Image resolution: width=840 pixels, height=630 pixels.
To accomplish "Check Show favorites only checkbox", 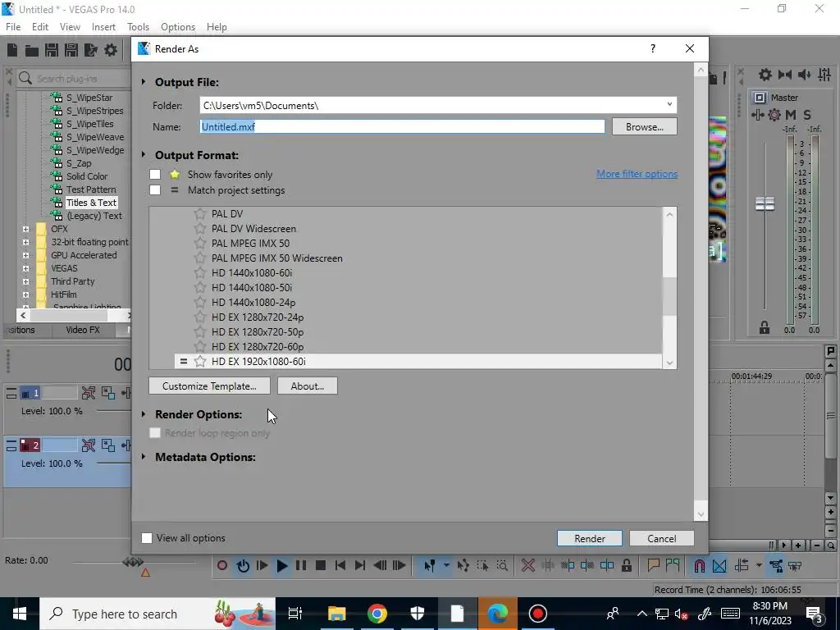I will tap(155, 175).
